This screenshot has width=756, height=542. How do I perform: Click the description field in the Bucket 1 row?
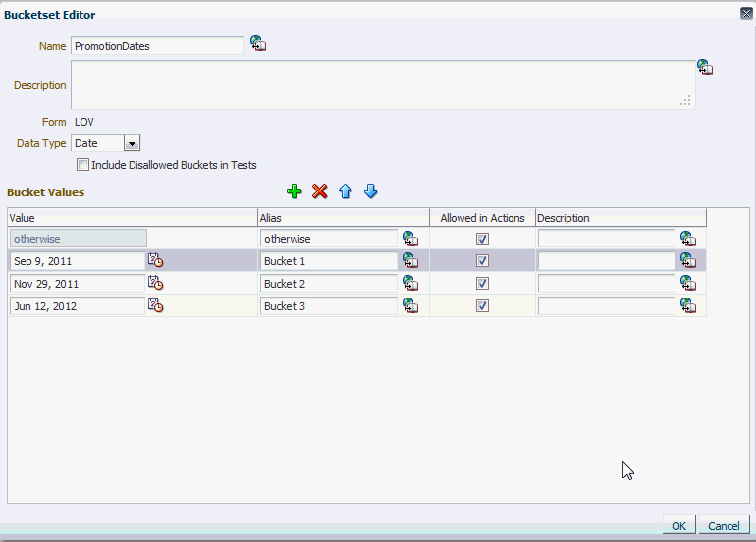607,261
